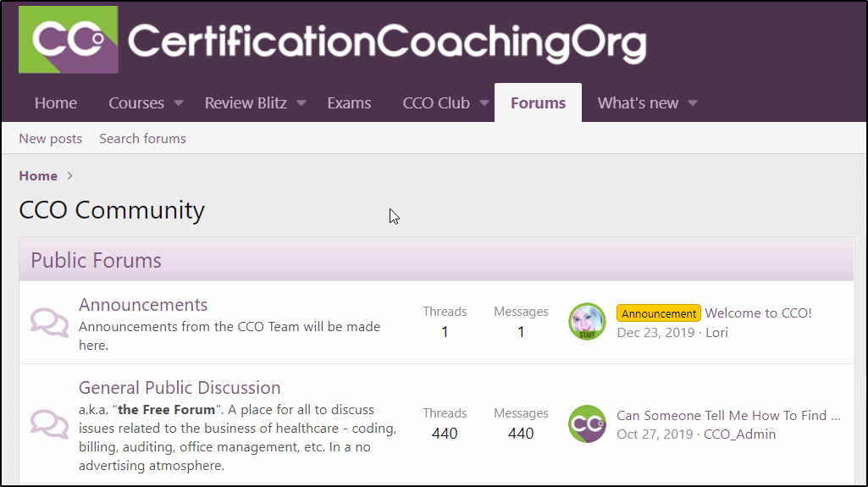Open the New posts link
The width and height of the screenshot is (868, 487).
(x=51, y=139)
